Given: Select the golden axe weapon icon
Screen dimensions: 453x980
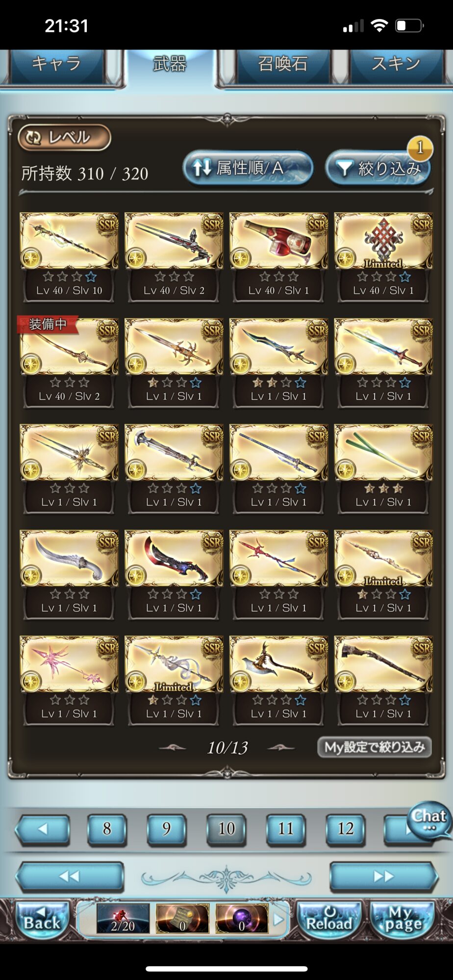Looking at the screenshot, I should tap(278, 664).
